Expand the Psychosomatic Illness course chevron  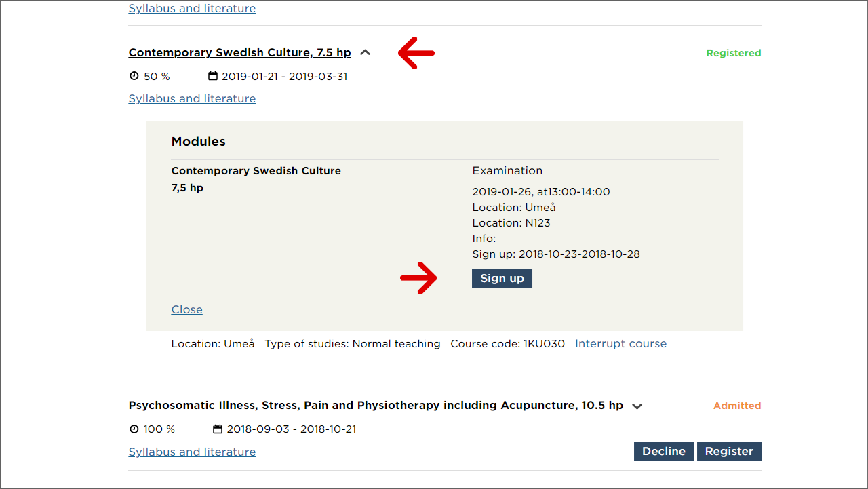click(637, 406)
